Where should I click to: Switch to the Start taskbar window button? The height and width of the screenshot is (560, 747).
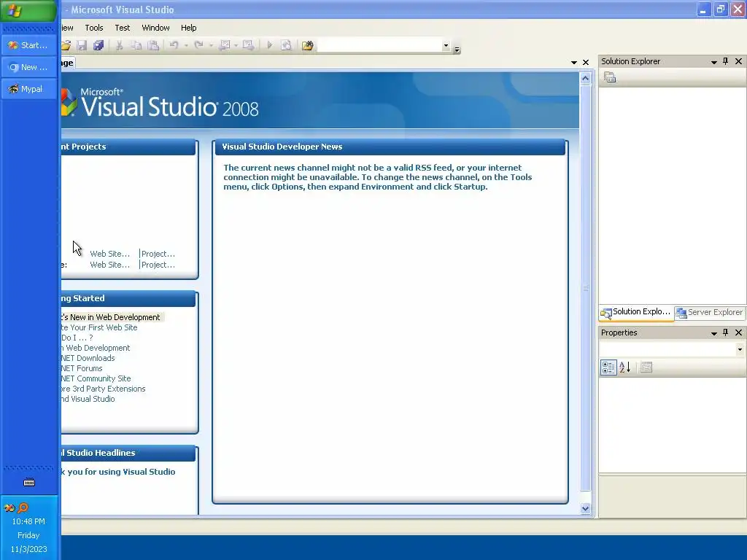(28, 45)
